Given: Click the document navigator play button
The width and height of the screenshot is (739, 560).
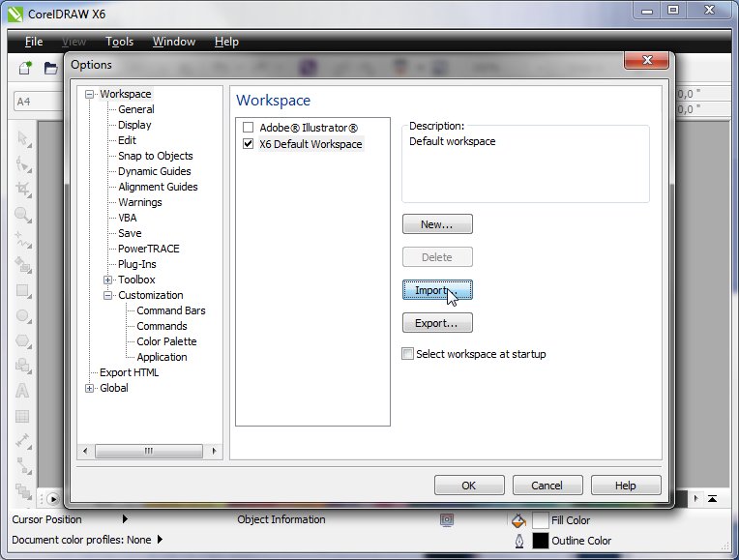Looking at the screenshot, I should tap(53, 499).
